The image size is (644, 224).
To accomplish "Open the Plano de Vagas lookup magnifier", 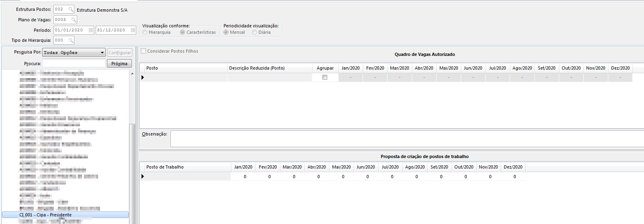I will (x=74, y=20).
